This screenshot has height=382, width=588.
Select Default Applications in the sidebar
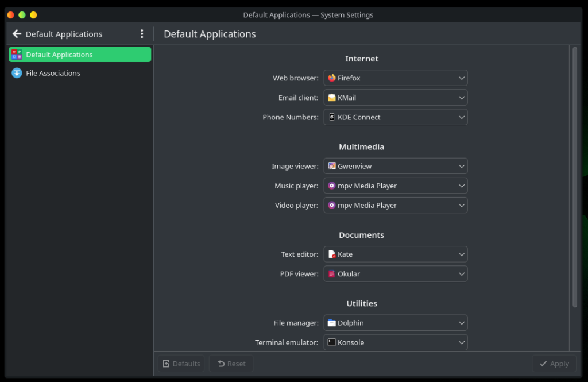pos(80,55)
